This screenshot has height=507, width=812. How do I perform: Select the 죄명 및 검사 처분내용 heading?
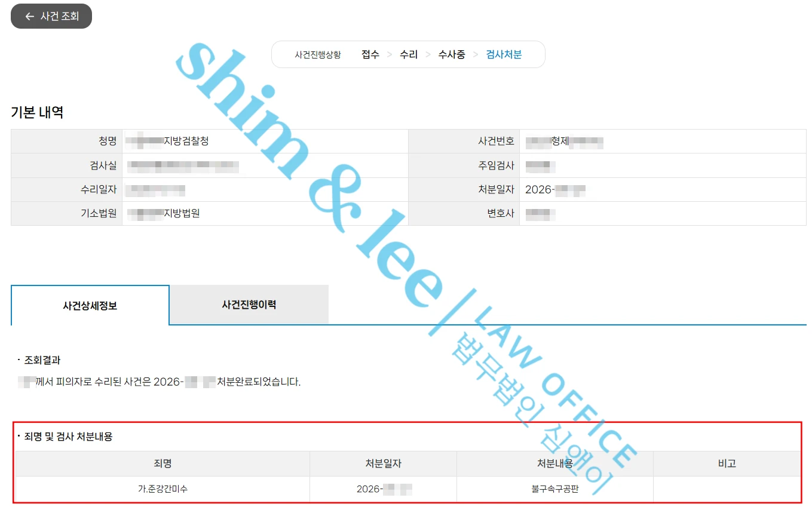tap(68, 437)
